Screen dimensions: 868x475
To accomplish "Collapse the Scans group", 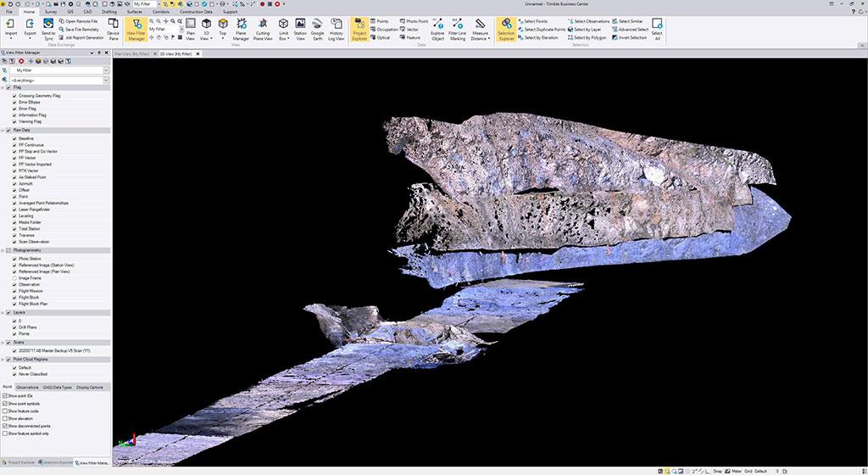I will (3, 343).
